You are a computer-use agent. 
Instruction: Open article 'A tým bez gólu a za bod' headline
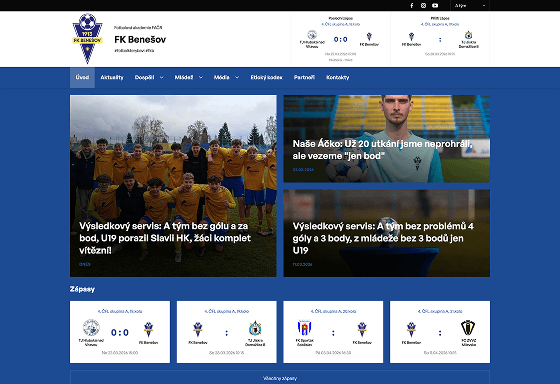(x=165, y=238)
